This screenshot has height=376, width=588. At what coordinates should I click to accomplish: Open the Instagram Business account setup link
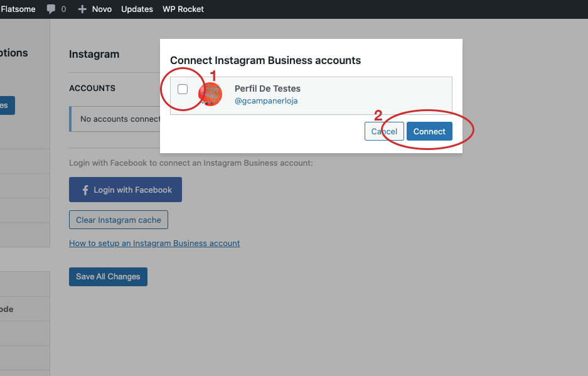(x=154, y=243)
